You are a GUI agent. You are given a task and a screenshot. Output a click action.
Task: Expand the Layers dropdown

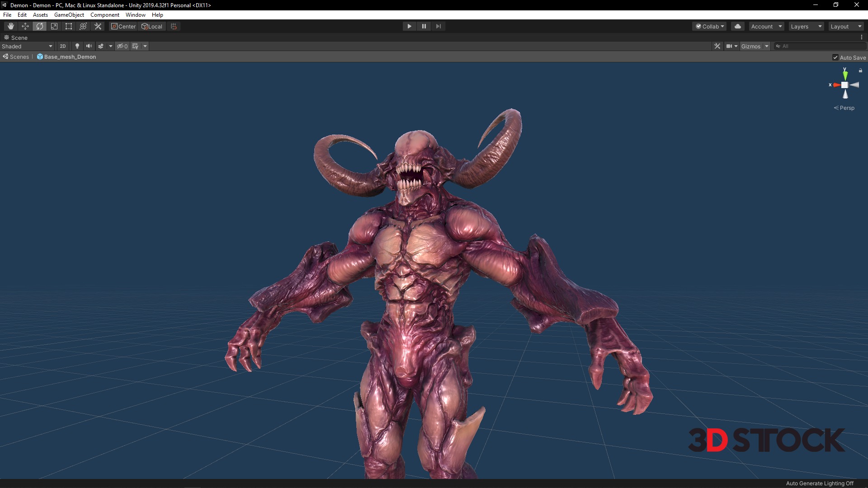(806, 26)
